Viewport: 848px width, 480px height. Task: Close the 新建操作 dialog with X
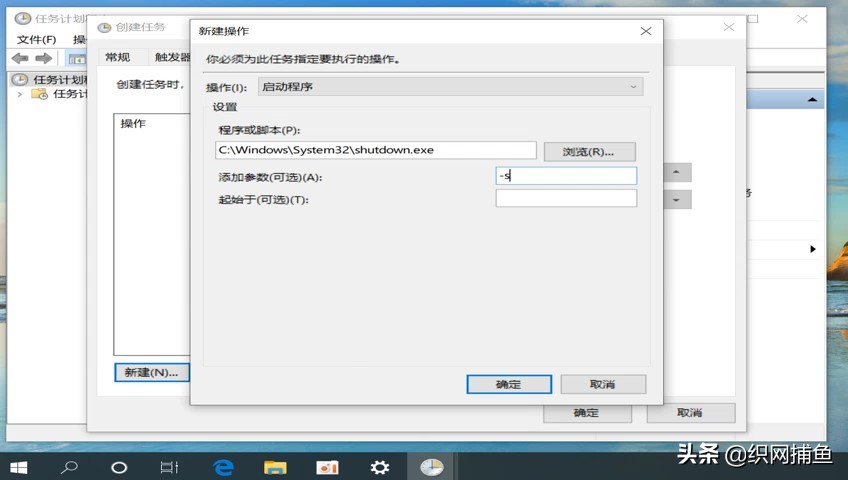(646, 31)
